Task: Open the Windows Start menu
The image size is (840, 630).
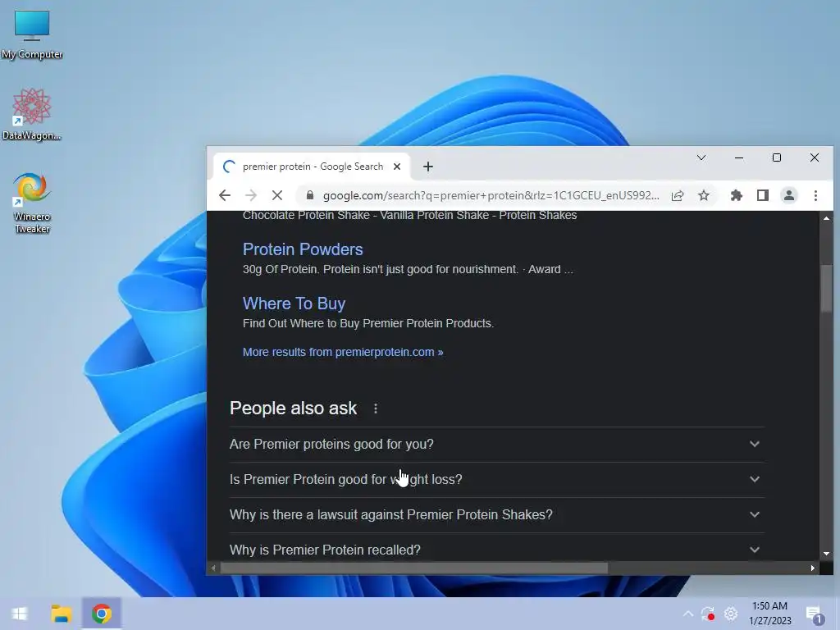Action: tap(20, 614)
